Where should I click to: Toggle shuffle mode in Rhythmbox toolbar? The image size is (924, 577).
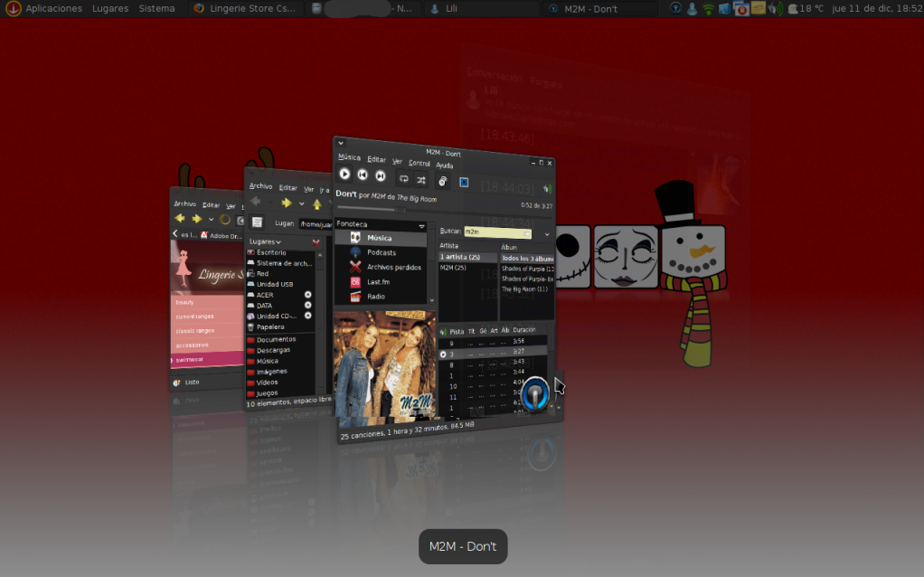click(420, 180)
